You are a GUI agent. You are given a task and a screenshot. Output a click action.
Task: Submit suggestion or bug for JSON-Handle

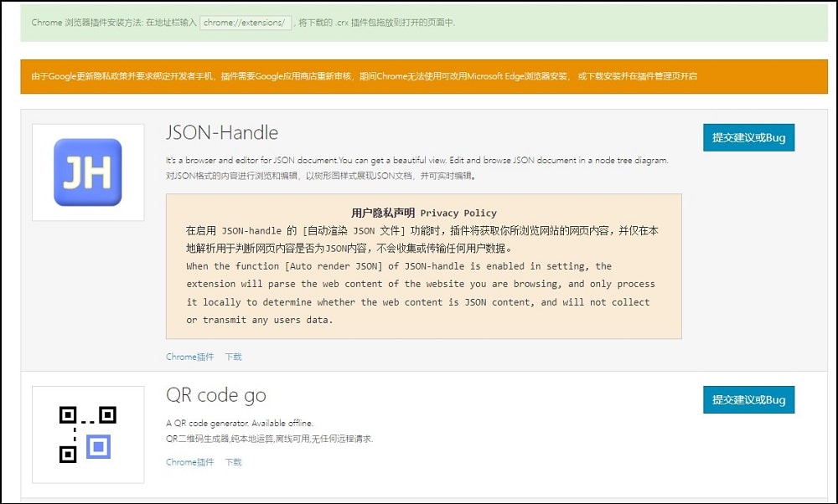[x=748, y=137]
